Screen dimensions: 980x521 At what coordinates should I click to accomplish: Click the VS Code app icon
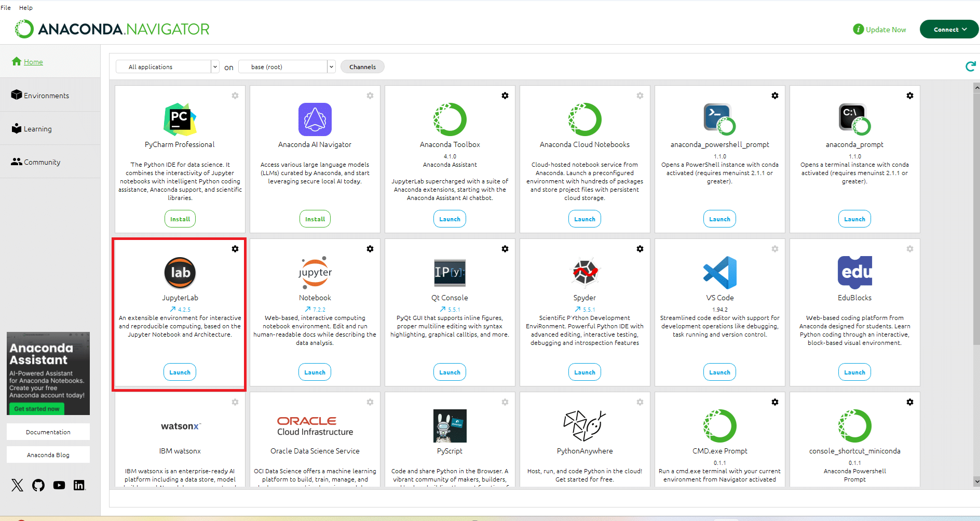click(719, 273)
